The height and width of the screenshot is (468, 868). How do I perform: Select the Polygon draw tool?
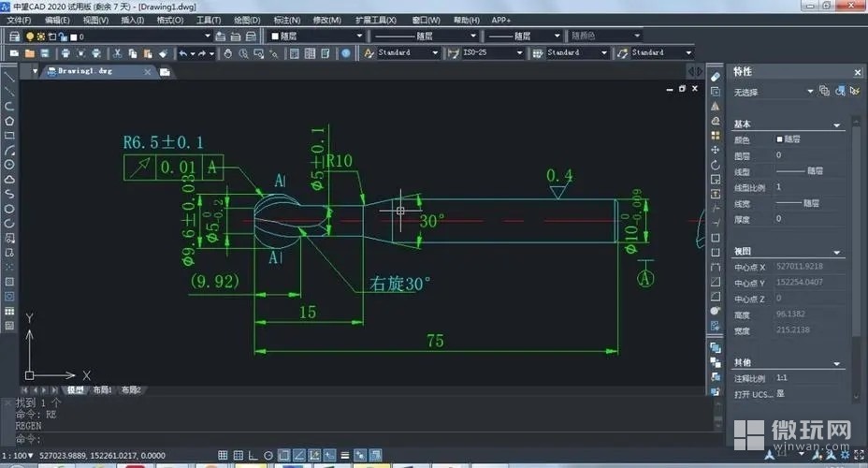point(9,122)
